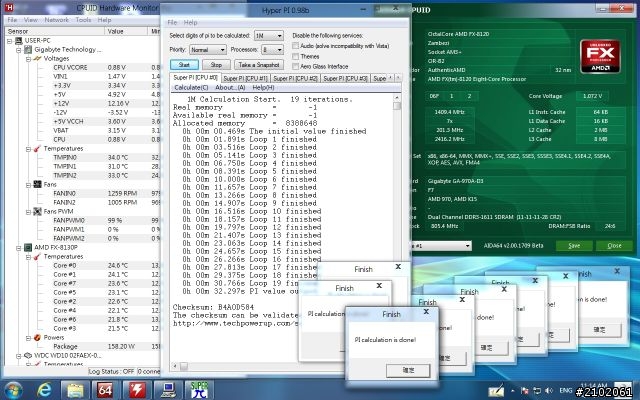
Task: Enable the Audio service disable checkbox
Action: click(x=296, y=46)
